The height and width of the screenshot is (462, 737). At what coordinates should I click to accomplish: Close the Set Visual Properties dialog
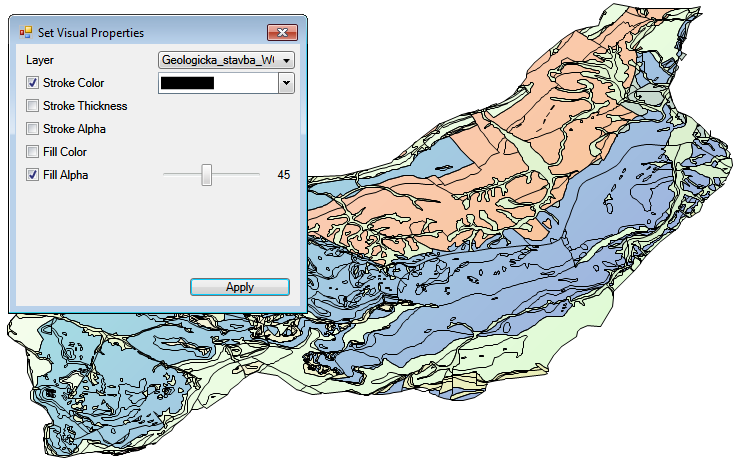click(282, 32)
